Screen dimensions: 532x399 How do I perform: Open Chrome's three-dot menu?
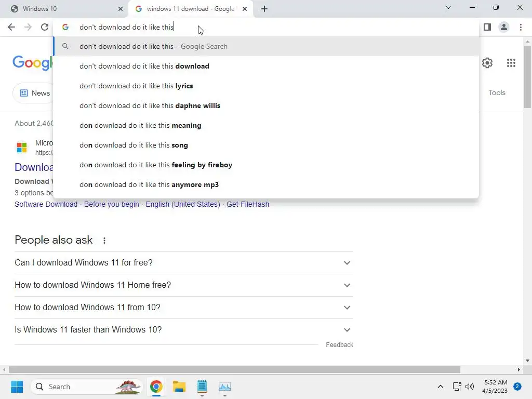click(x=521, y=27)
